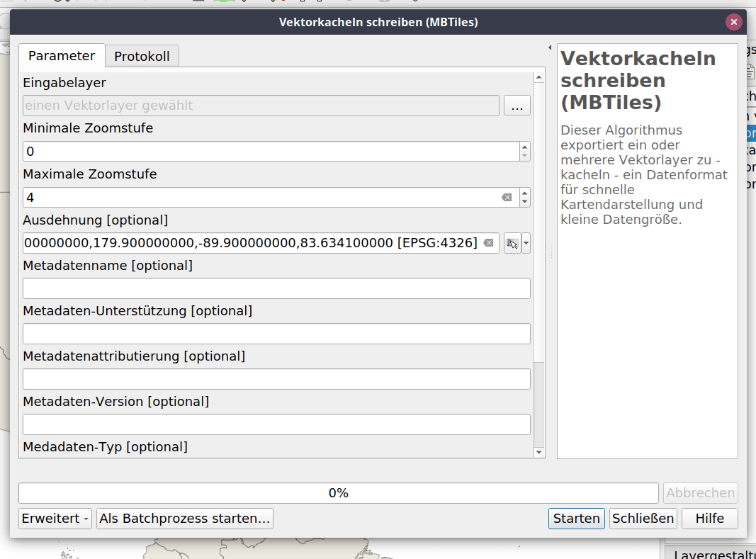Open the Eingabelayer browse button (...)
756x559 pixels.
tap(517, 106)
